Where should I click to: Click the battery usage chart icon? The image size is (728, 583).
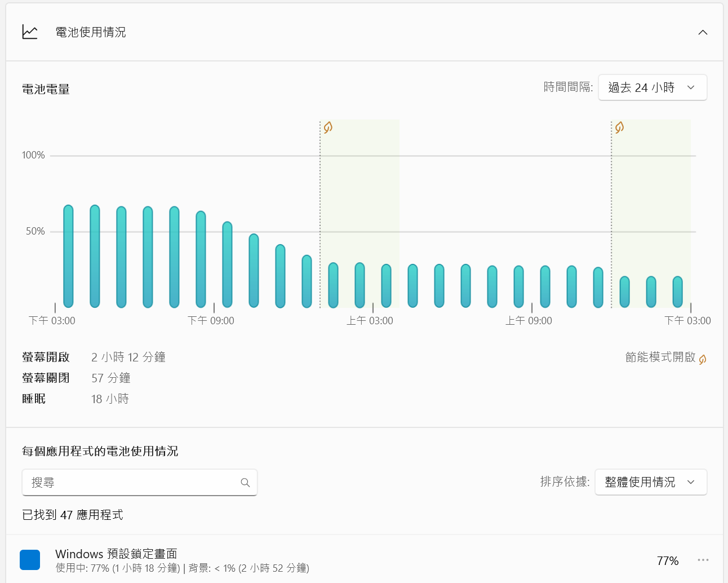[x=30, y=32]
